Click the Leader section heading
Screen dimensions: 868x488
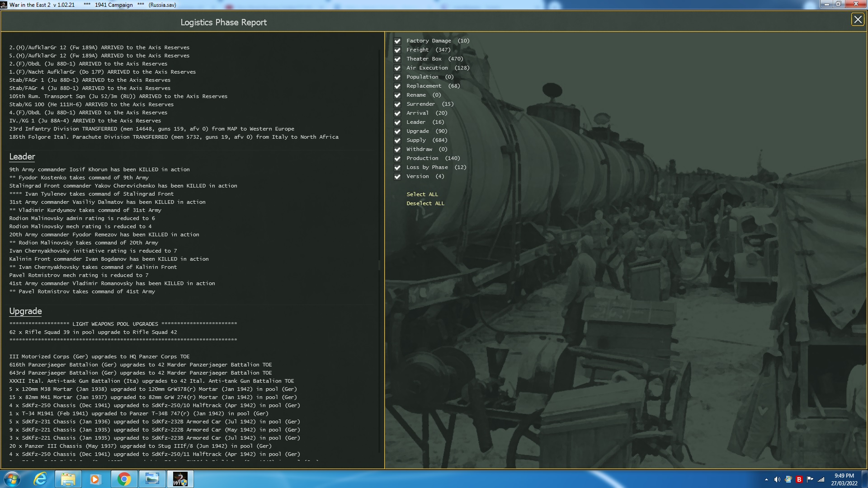pyautogui.click(x=22, y=157)
